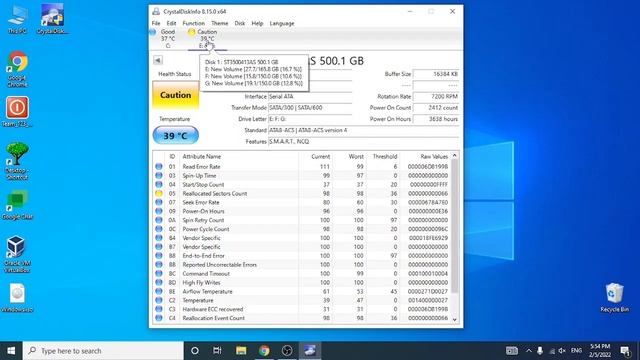Click the Transfer Mode value field
Screen dimensions: 640x360
point(310,108)
